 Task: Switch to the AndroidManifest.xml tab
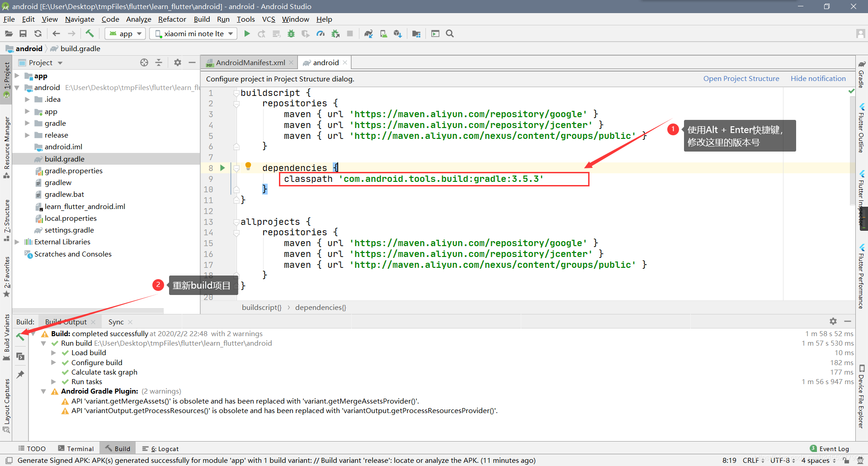click(250, 62)
